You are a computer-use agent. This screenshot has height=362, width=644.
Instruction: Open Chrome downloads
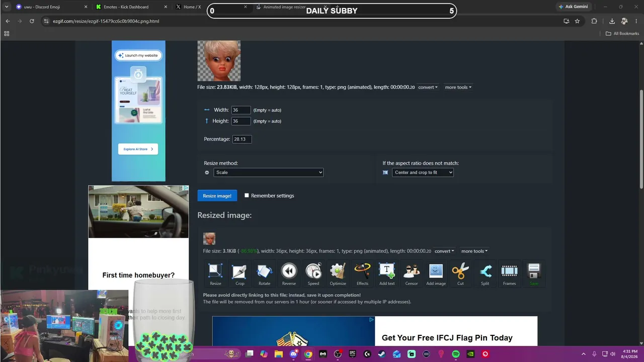coord(612,21)
